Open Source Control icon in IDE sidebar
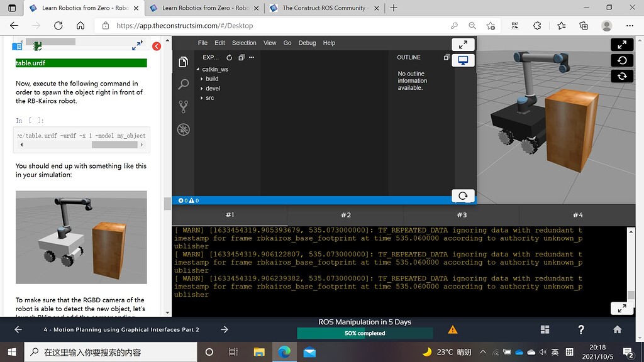The image size is (644, 362). click(184, 107)
